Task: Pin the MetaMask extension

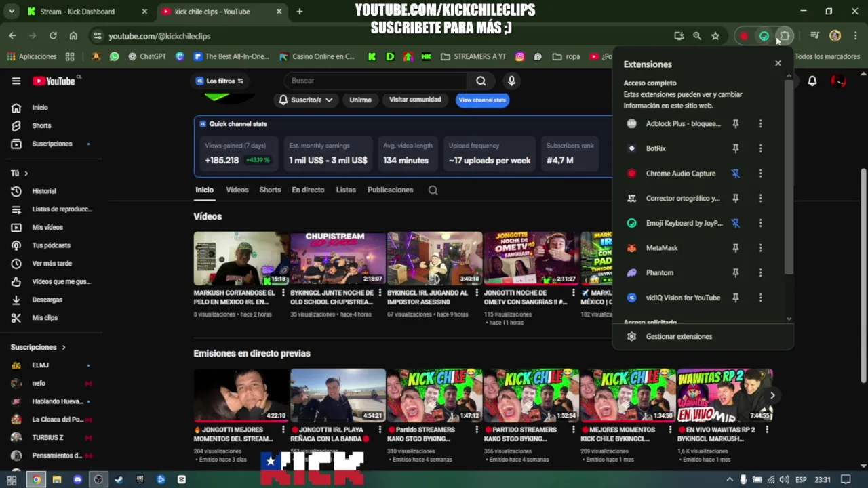Action: tap(735, 248)
